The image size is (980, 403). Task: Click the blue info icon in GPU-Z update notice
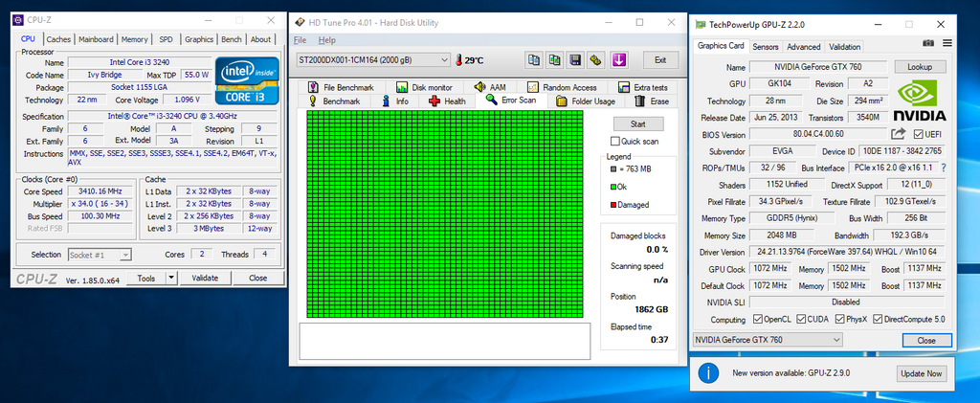click(707, 373)
